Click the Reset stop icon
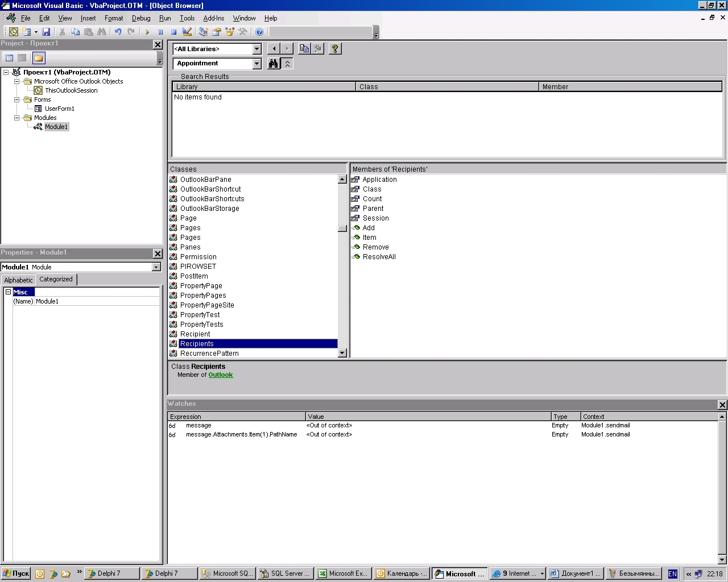This screenshot has height=582, width=728. 173,32
